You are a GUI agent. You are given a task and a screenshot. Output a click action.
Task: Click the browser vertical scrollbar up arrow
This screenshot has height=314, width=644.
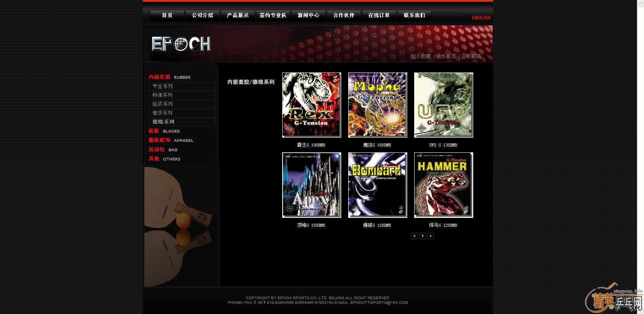pos(641,3)
